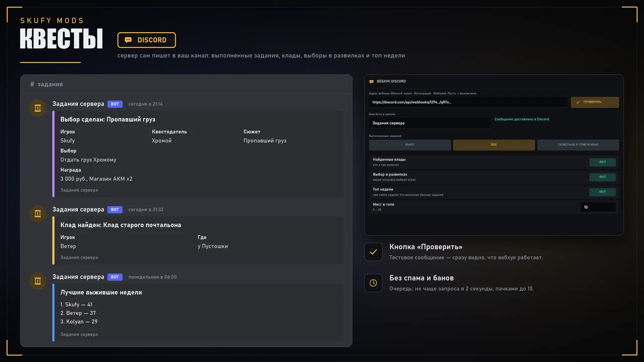644x362 pixels.
Task: Click heading Без спама и банов
Action: click(422, 278)
